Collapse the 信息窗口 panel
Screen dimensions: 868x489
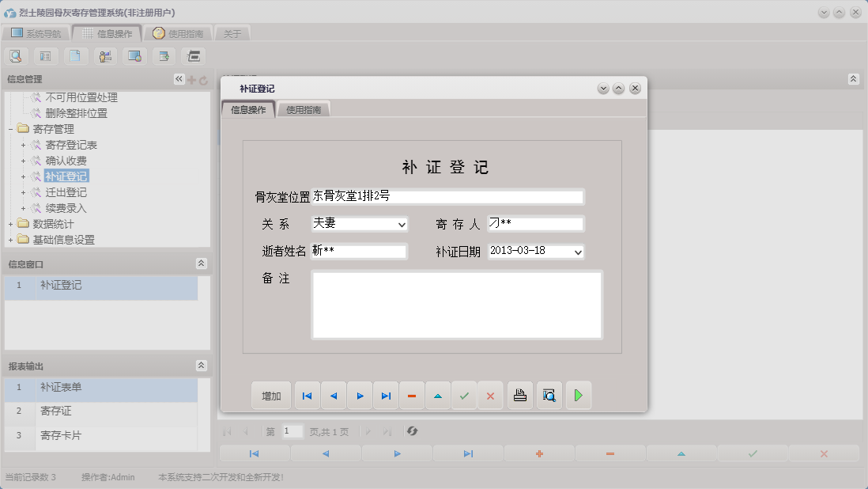202,263
